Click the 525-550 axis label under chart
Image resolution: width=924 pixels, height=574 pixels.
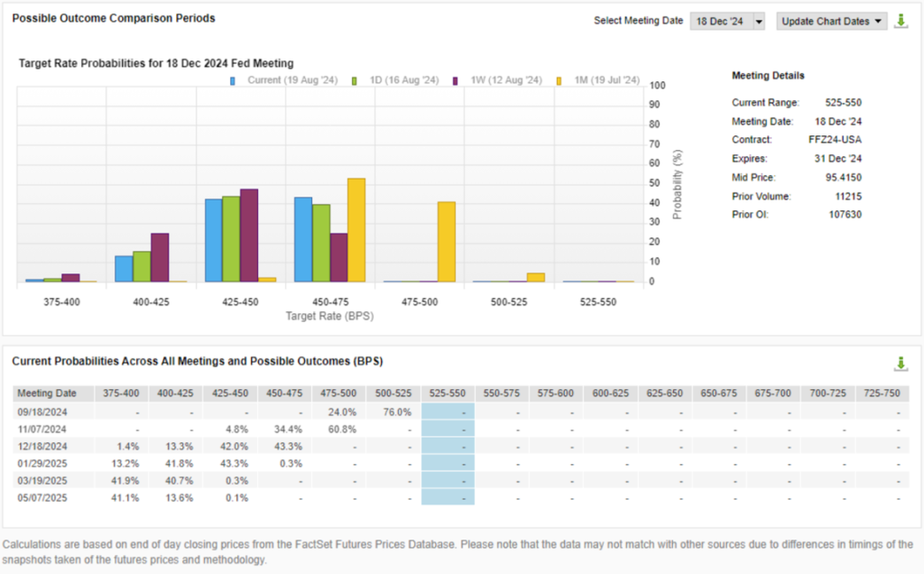pyautogui.click(x=598, y=301)
